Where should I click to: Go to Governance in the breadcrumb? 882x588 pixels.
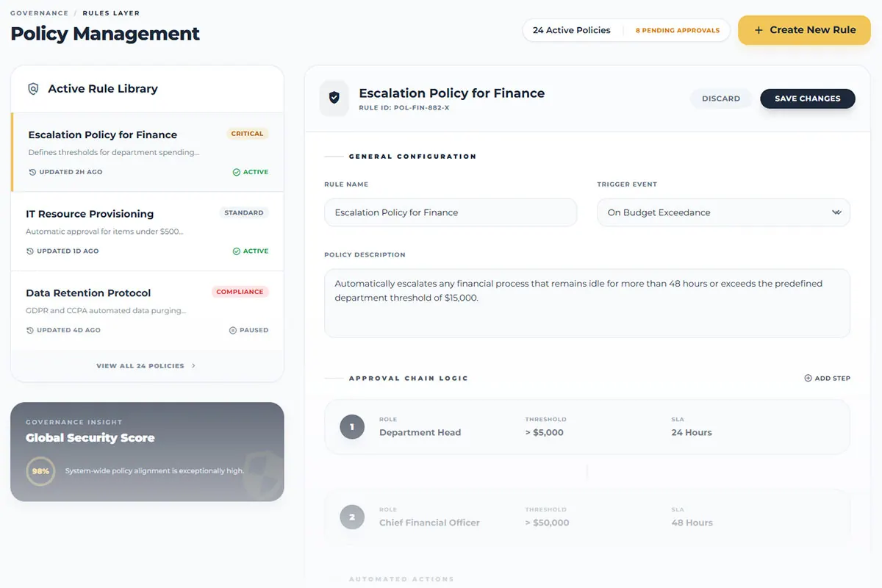[x=40, y=13]
